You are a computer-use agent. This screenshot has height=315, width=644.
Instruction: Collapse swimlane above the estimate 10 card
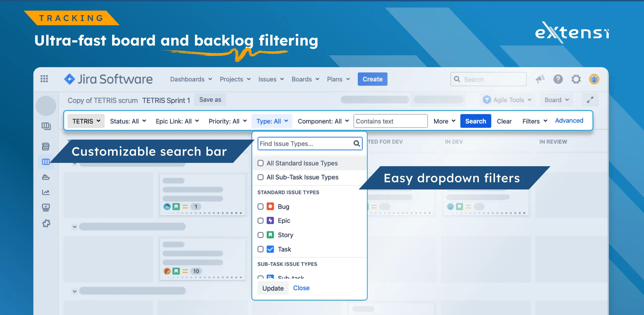(x=74, y=227)
